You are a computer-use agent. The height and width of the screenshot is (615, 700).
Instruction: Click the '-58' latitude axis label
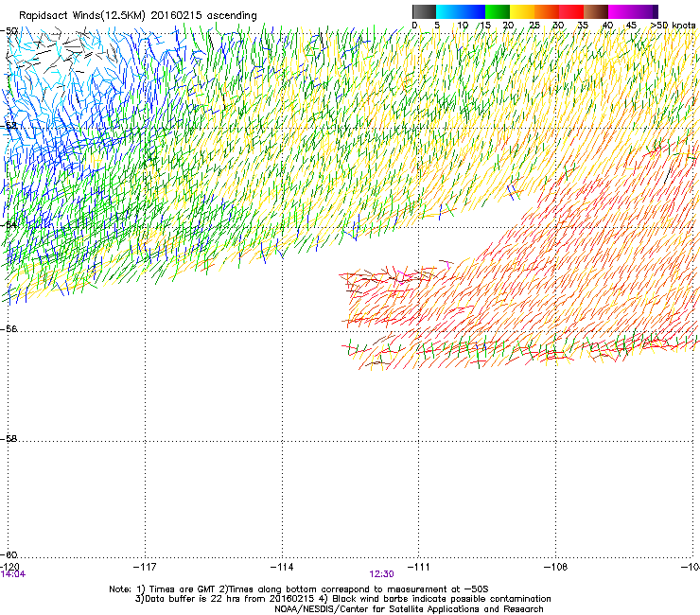pos(9,439)
